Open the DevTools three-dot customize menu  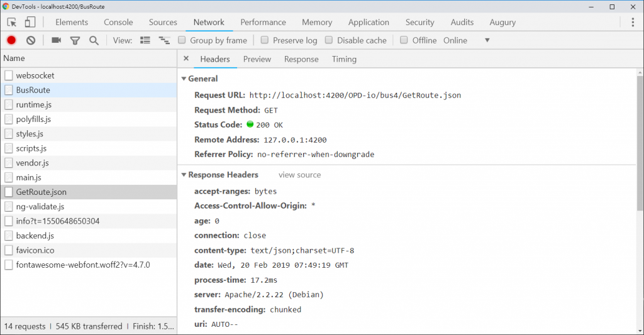pos(633,22)
